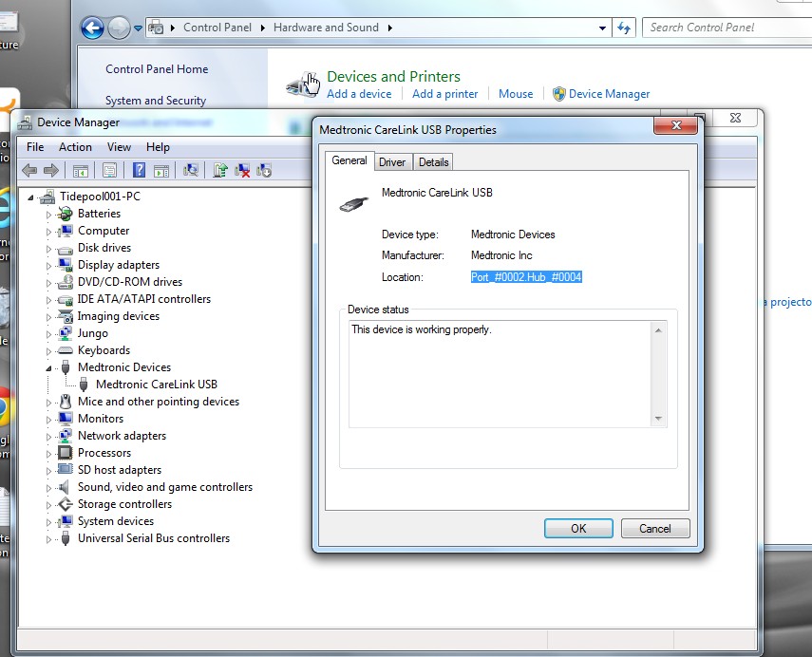Click the Keyboards category icon

click(66, 350)
